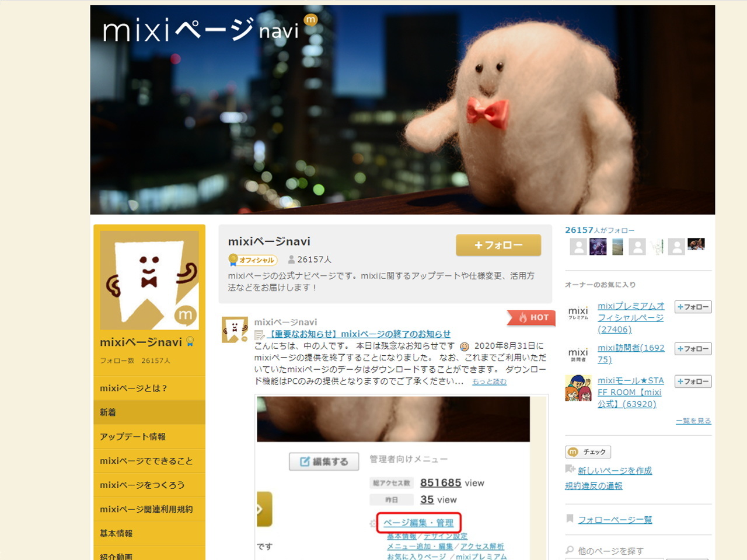The image size is (747, 560).
Task: Open 規約違反の通報 link
Action: pos(594,486)
